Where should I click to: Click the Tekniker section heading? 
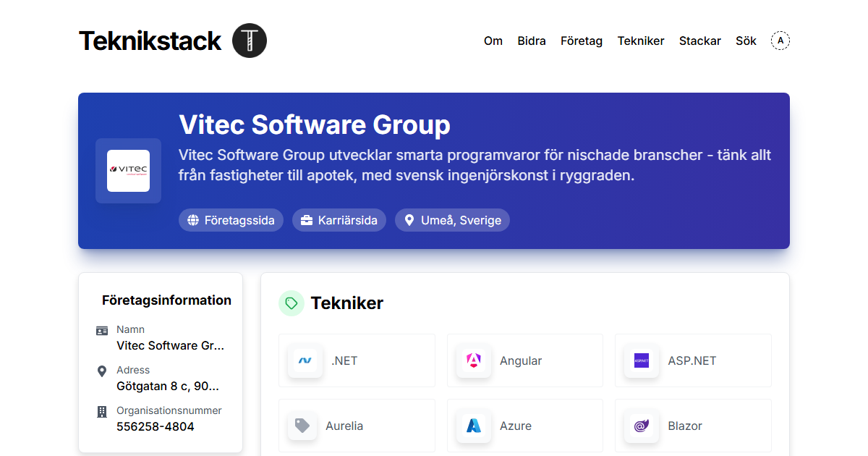pyautogui.click(x=347, y=303)
